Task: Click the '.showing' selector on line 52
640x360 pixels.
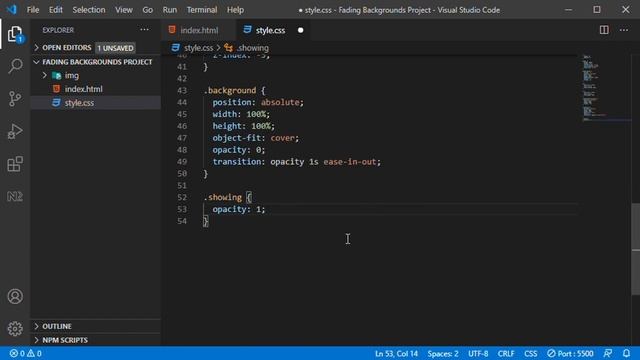Action: [x=222, y=197]
